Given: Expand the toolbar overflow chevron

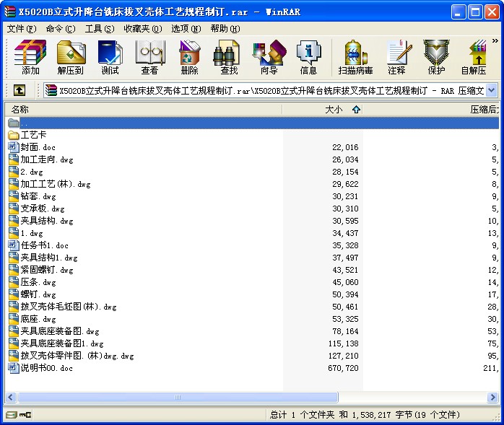Looking at the screenshot, I should click(x=495, y=41).
